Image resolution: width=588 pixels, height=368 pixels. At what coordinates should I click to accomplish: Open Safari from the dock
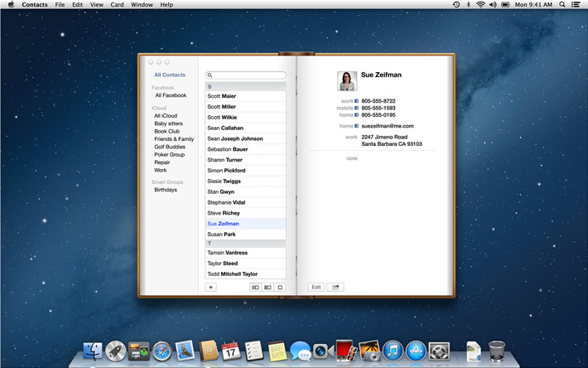point(161,351)
